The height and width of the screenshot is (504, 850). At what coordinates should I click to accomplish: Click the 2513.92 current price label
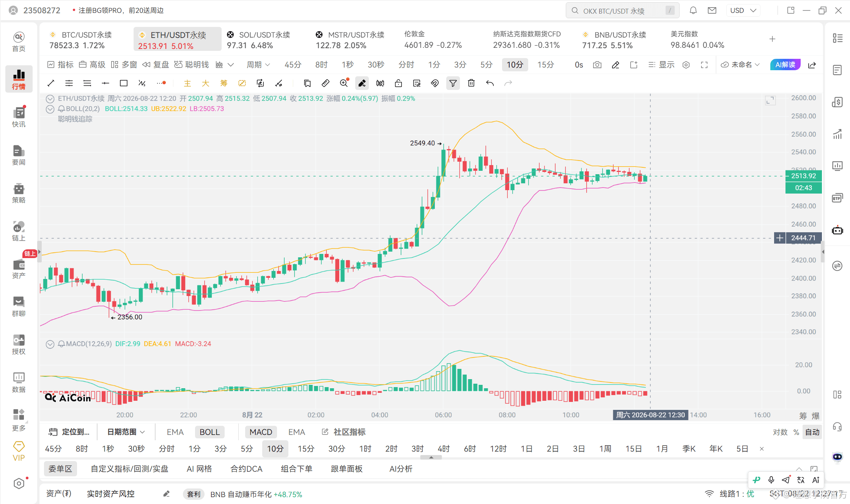(803, 176)
